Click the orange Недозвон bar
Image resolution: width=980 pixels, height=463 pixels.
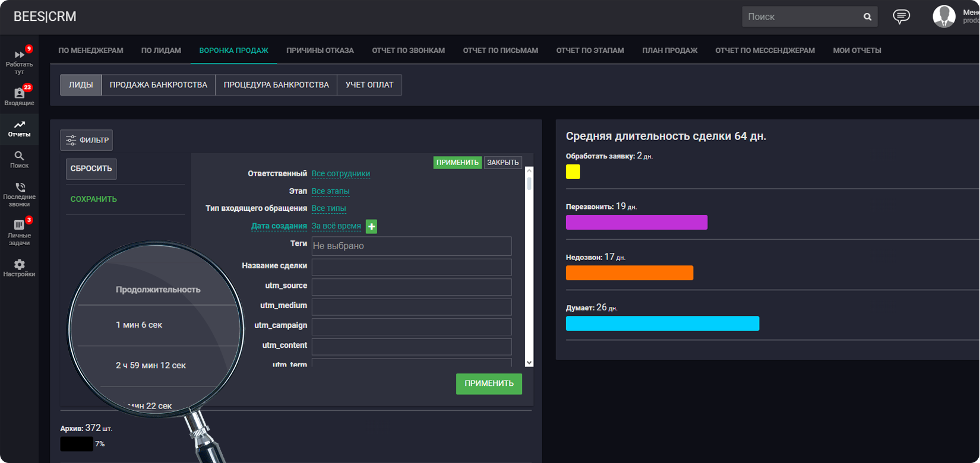pyautogui.click(x=630, y=272)
